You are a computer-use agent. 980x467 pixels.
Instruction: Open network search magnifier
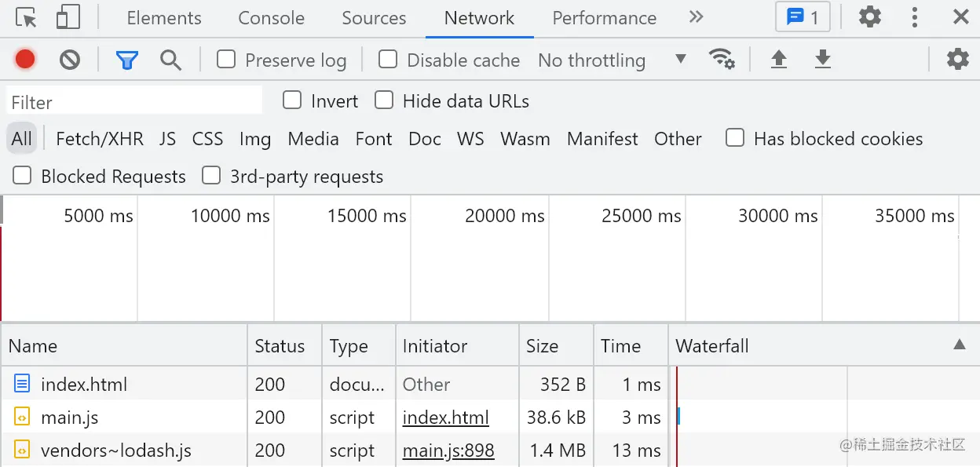pos(170,60)
